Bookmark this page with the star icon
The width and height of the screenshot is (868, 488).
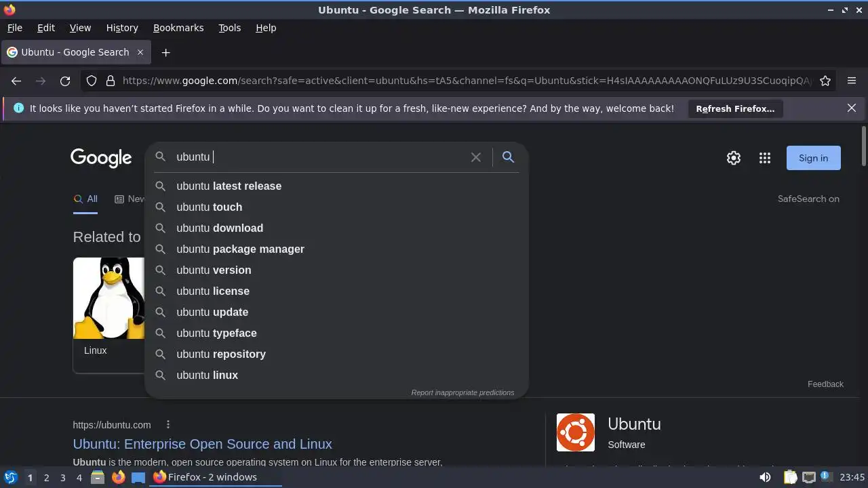(x=825, y=81)
